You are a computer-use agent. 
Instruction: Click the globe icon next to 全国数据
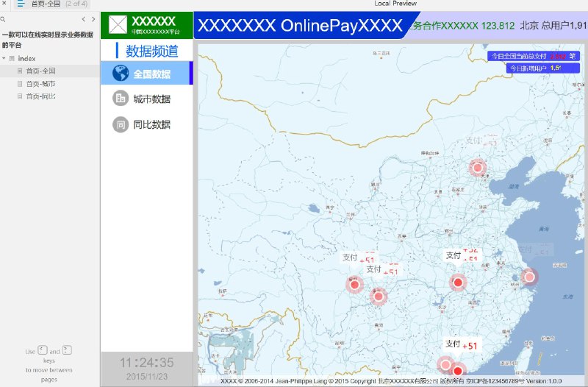pyautogui.click(x=121, y=73)
